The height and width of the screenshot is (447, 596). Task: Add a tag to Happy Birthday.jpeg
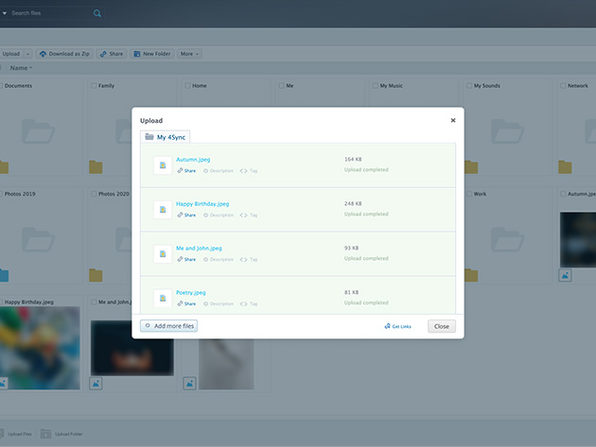click(249, 215)
